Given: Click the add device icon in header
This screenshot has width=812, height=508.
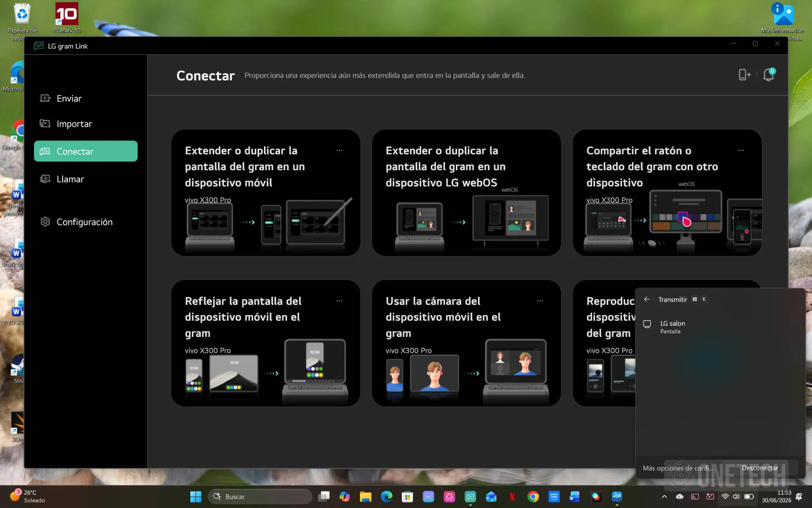Looking at the screenshot, I should [744, 75].
